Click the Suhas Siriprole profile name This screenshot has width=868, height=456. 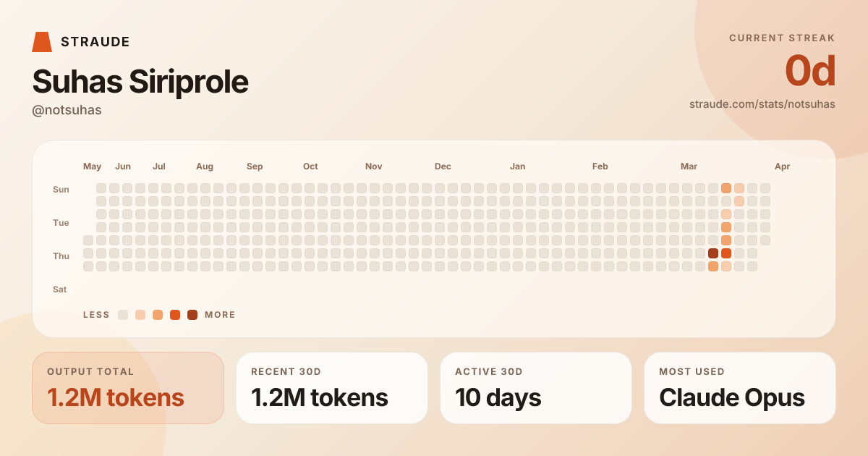[x=140, y=82]
